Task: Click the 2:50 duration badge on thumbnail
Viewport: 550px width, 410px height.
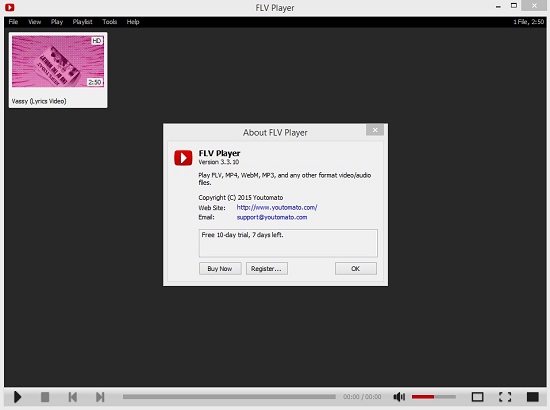Action: [x=95, y=82]
